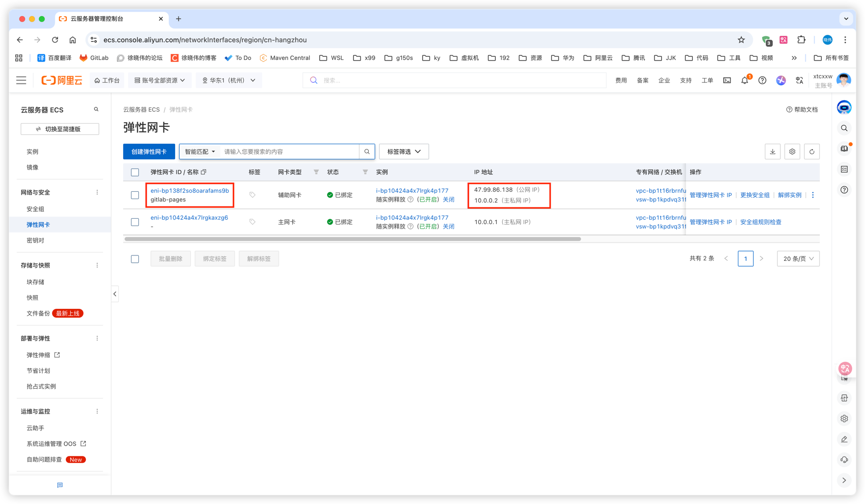The height and width of the screenshot is (504, 865).
Task: Expand the 标签筛选 dropdown
Action: point(404,151)
